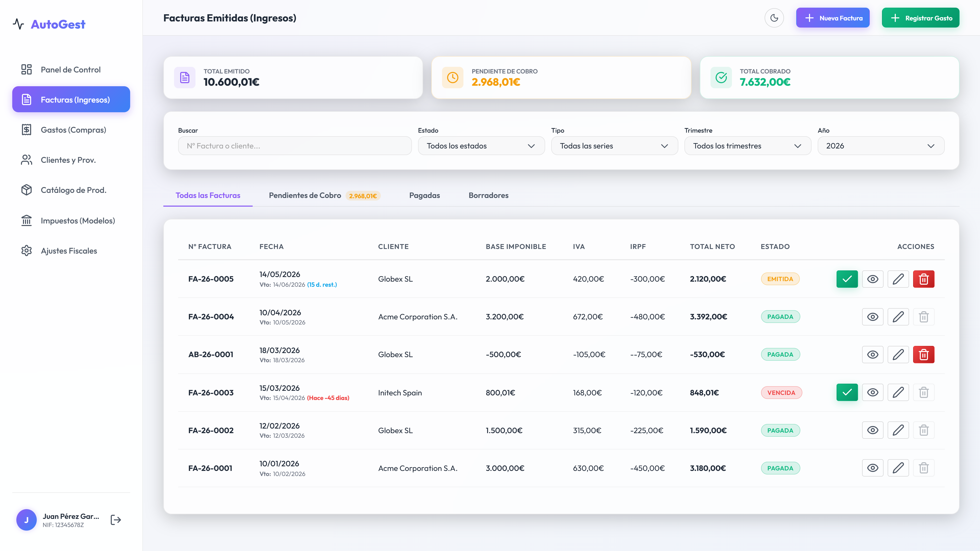Open Ajustes Fiscales settings
The image size is (980, 551).
[71, 251]
